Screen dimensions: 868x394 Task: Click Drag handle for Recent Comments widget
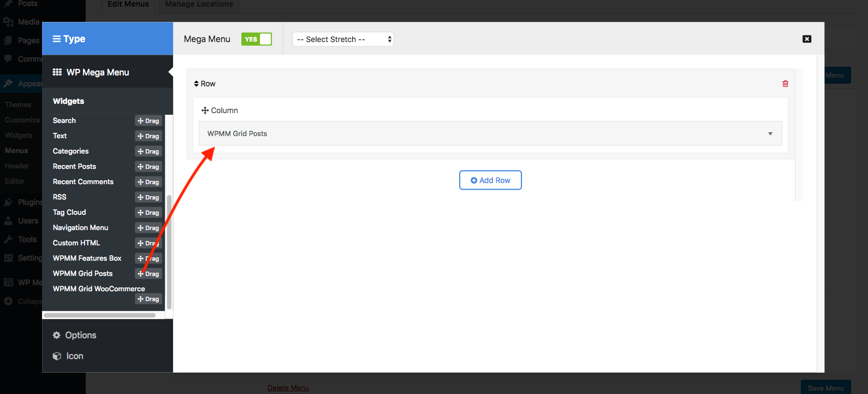point(148,182)
